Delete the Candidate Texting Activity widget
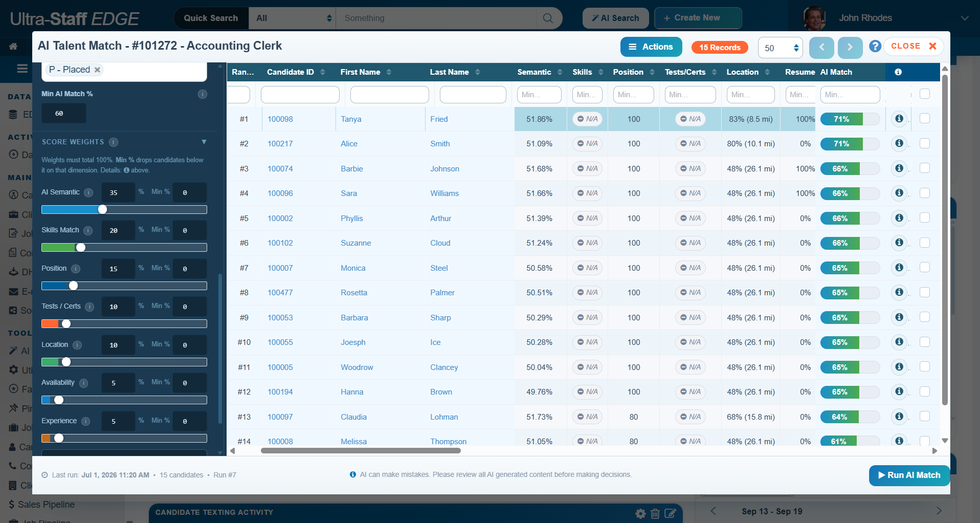This screenshot has width=980, height=523. tap(655, 513)
